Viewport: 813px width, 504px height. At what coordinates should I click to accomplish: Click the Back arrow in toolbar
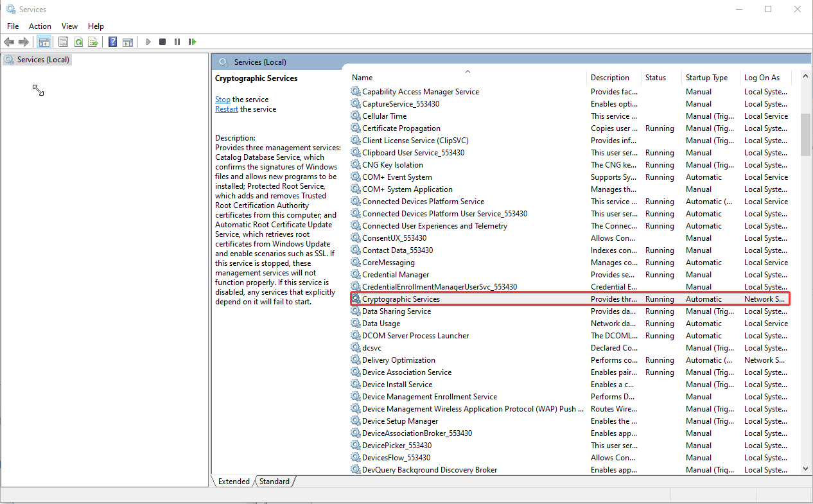[x=9, y=42]
